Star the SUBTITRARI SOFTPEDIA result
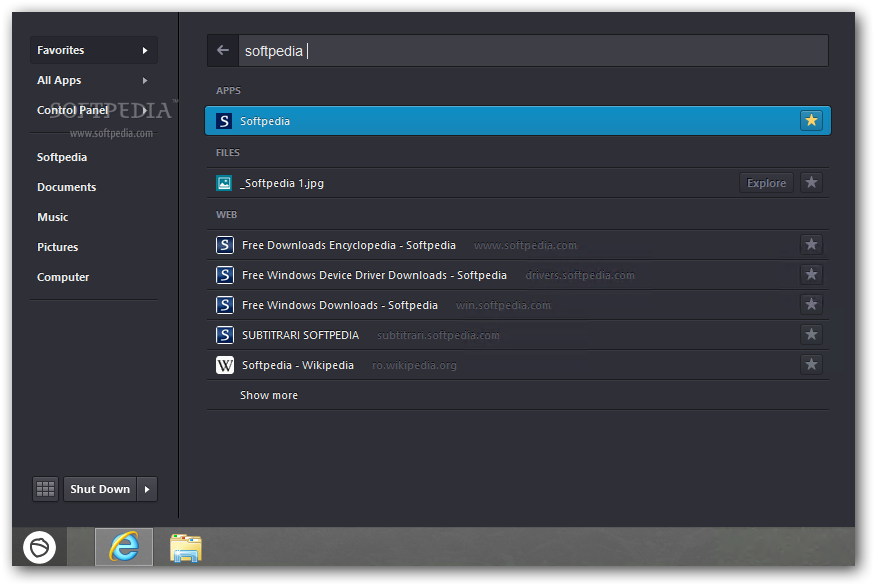Screen dimensions: 875x586 click(811, 335)
